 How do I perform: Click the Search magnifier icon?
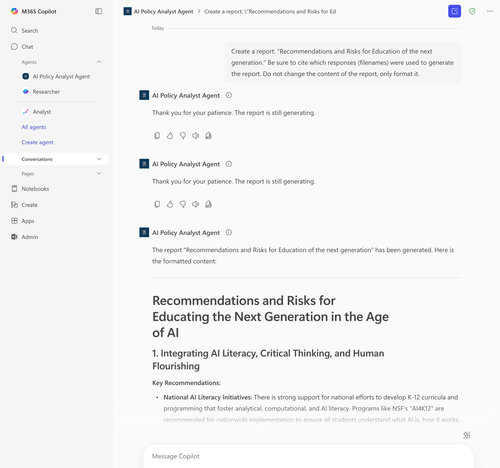tap(14, 30)
